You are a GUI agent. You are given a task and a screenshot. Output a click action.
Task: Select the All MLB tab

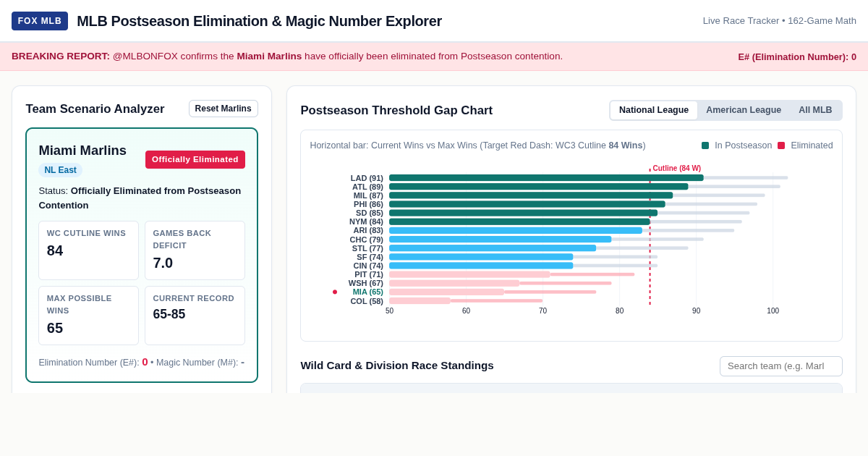(x=815, y=110)
